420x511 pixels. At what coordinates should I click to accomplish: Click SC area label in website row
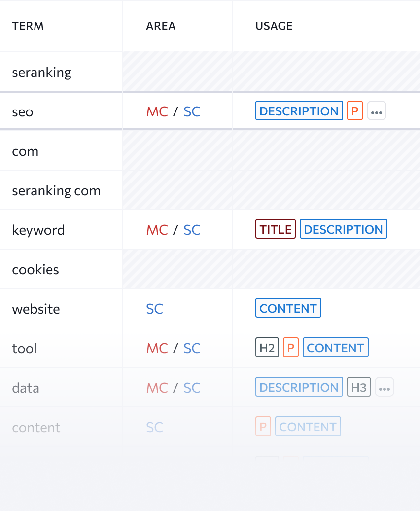[154, 309]
